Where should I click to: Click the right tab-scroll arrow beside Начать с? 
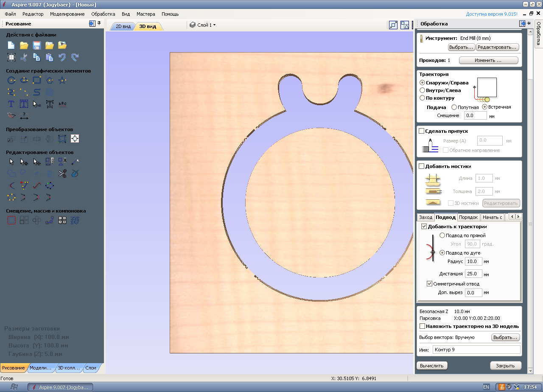point(518,217)
